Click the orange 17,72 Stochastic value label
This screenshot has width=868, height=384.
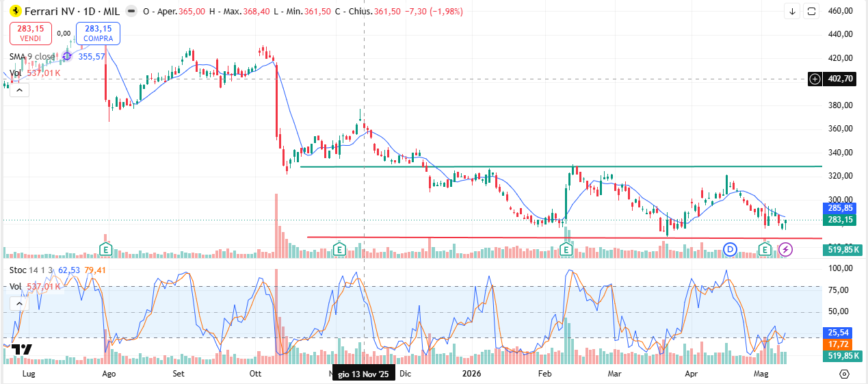coord(839,344)
